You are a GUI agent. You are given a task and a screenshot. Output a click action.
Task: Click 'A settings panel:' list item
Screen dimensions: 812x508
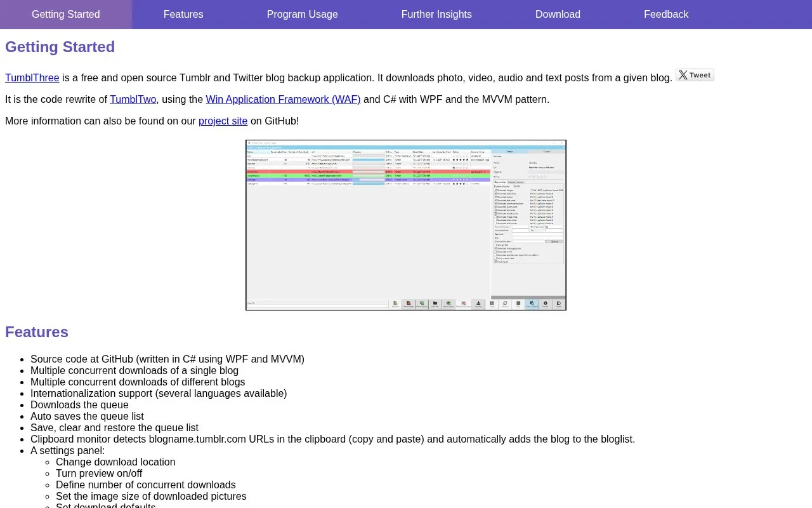point(67,450)
